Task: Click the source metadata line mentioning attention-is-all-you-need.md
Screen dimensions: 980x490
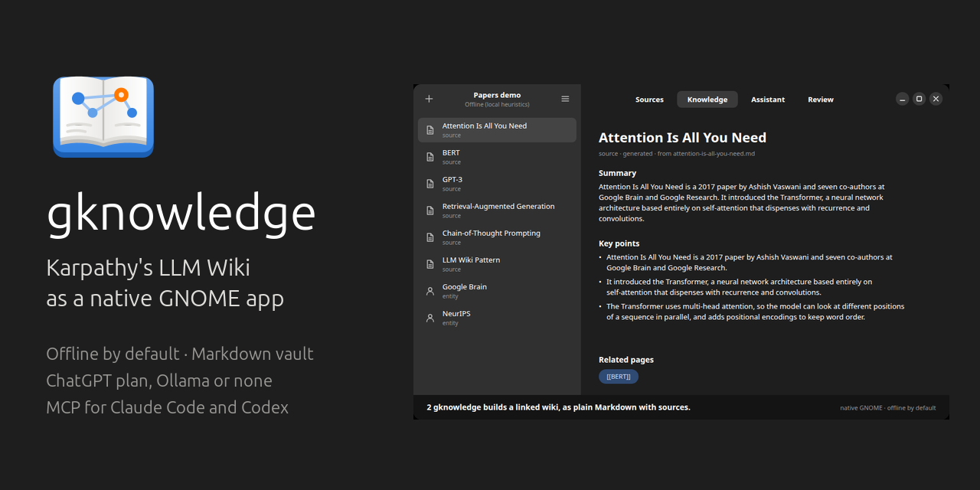Action: point(676,154)
